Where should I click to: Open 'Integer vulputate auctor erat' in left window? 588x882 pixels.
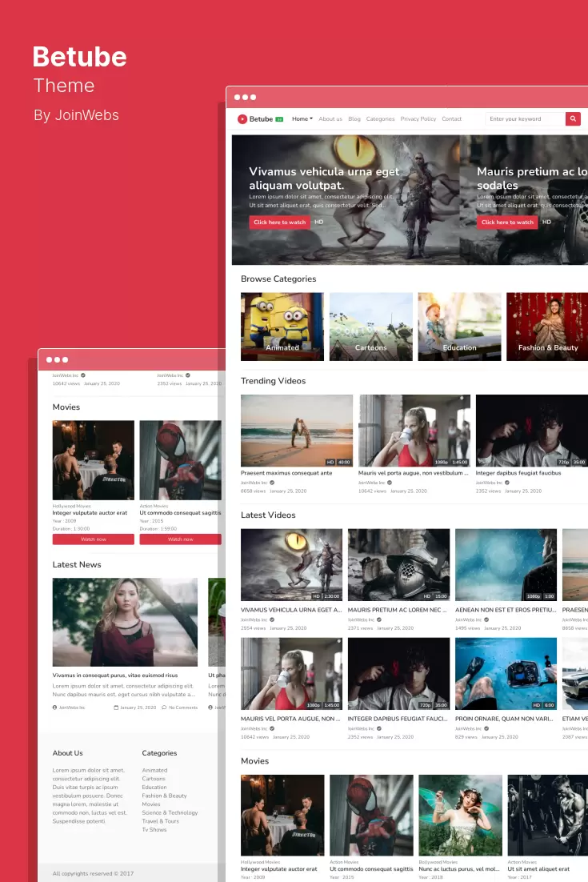tap(90, 513)
